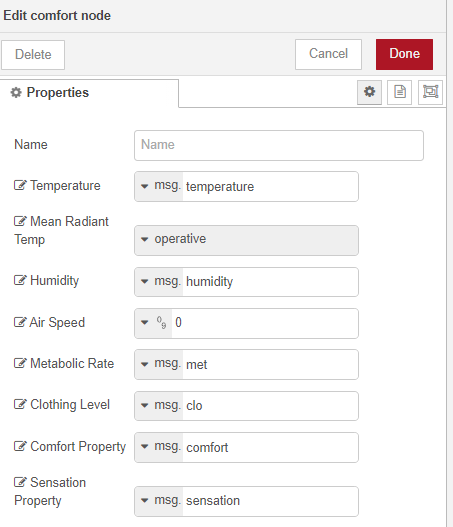Open the Comfort Property type dropdown
453x527 pixels.
point(159,447)
